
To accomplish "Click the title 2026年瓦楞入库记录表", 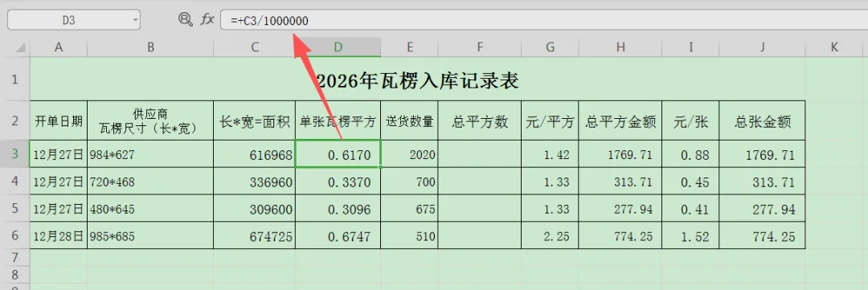I will tap(418, 81).
